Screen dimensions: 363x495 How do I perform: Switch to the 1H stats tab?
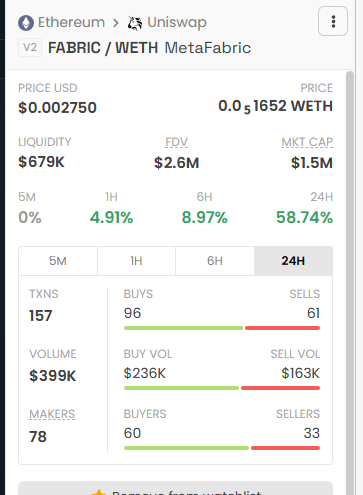(136, 261)
